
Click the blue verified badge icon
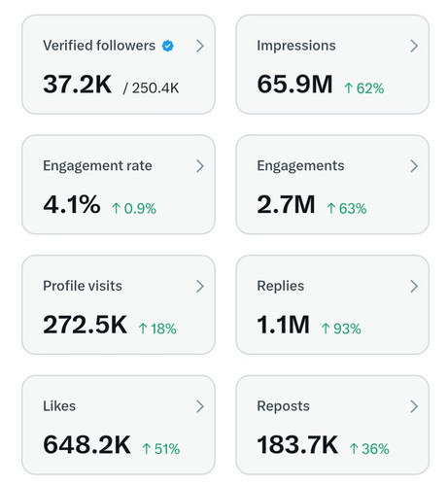pyautogui.click(x=167, y=46)
